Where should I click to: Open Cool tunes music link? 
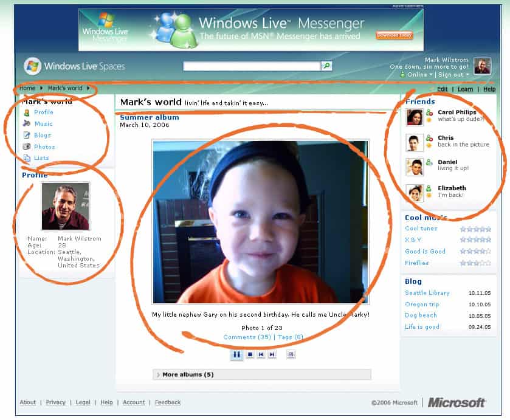tap(421, 229)
